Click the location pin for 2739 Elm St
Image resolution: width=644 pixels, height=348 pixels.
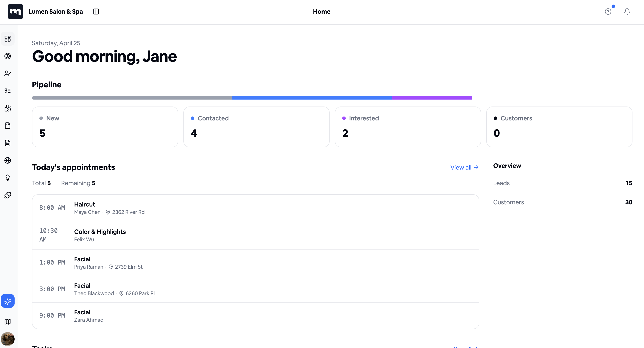click(x=111, y=267)
